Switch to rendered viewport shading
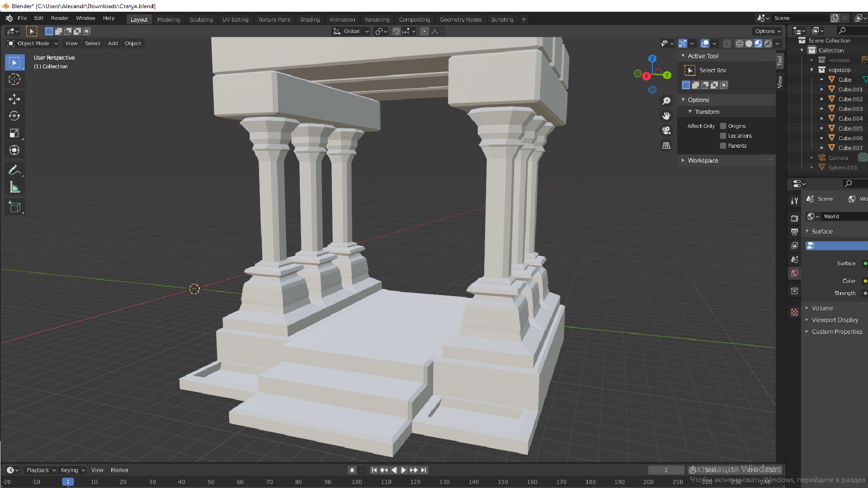 pos(768,44)
